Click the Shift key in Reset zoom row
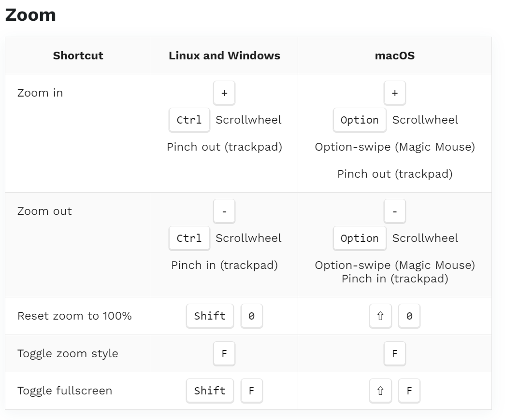The height and width of the screenshot is (420, 505). [x=210, y=316]
